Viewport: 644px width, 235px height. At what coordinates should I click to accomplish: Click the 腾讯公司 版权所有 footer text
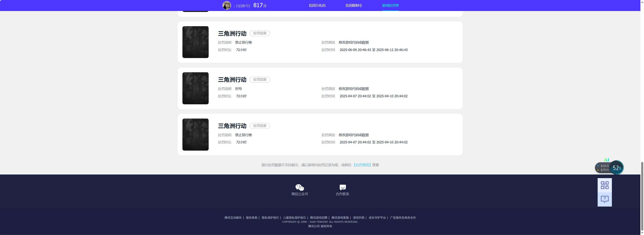pyautogui.click(x=320, y=226)
